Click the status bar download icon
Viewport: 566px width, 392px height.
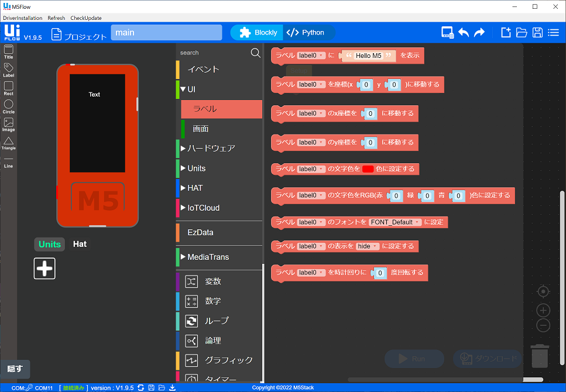tap(173, 388)
